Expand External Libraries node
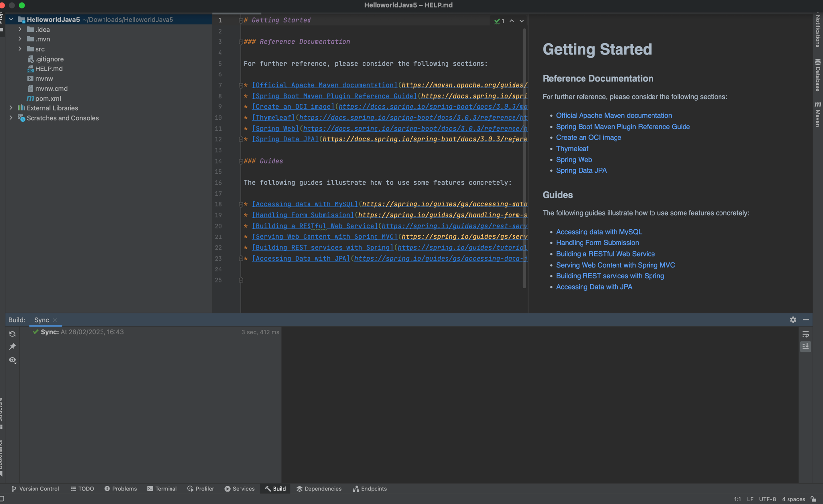The image size is (823, 504). [x=11, y=108]
